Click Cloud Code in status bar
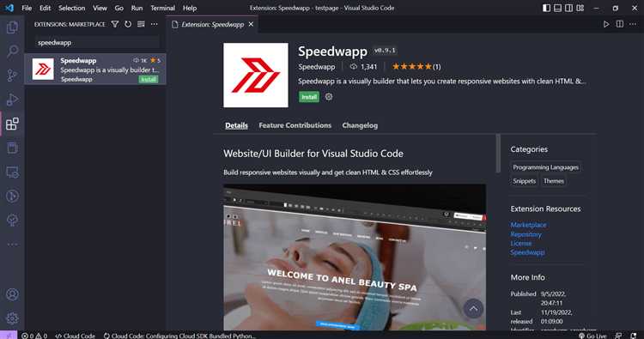This screenshot has width=644, height=339. pos(75,336)
